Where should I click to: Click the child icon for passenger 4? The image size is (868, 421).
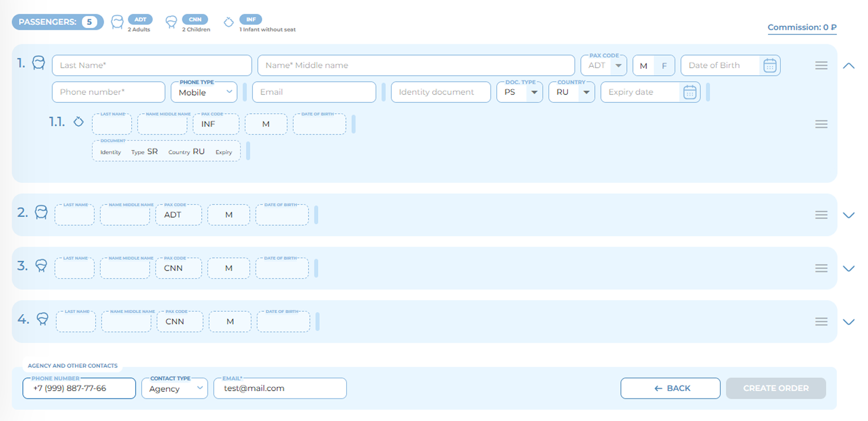click(x=42, y=319)
